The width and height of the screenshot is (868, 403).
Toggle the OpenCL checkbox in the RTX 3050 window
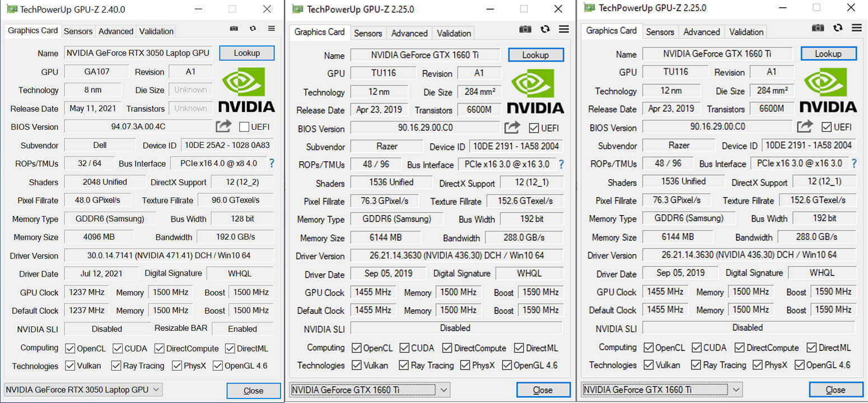point(70,348)
